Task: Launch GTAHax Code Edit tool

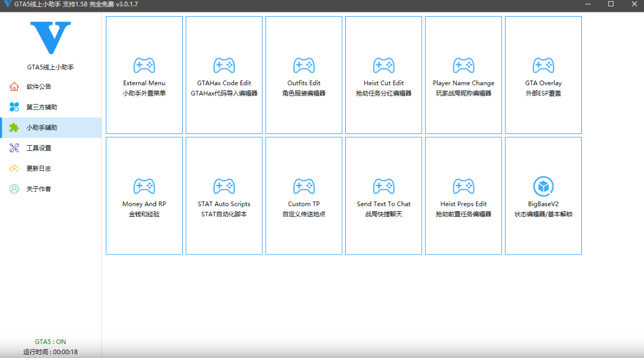Action: 224,75
